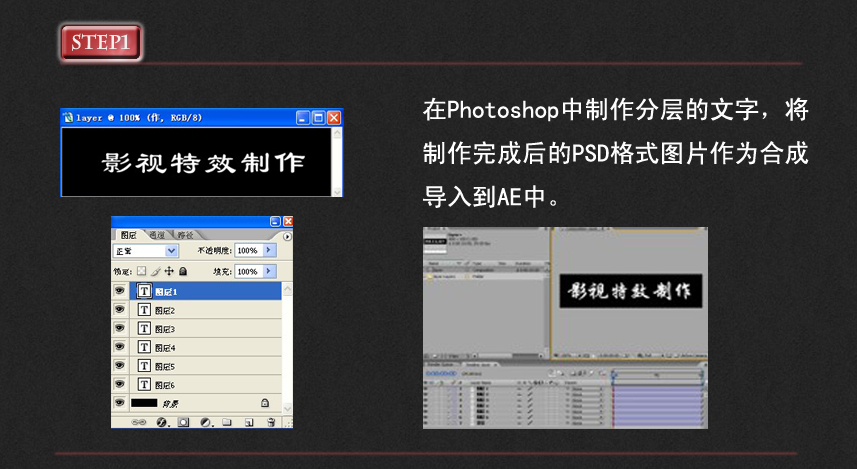
Task: Select the layer named 图层6
Action: click(x=165, y=385)
